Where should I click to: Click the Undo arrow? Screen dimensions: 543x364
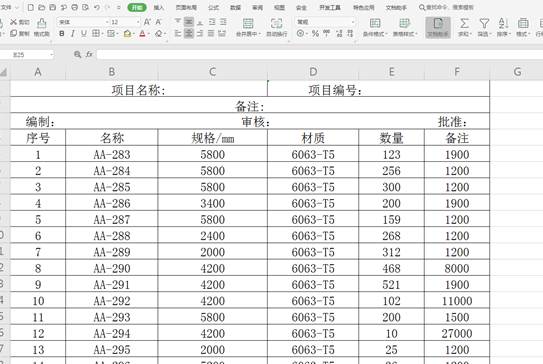(97, 7)
